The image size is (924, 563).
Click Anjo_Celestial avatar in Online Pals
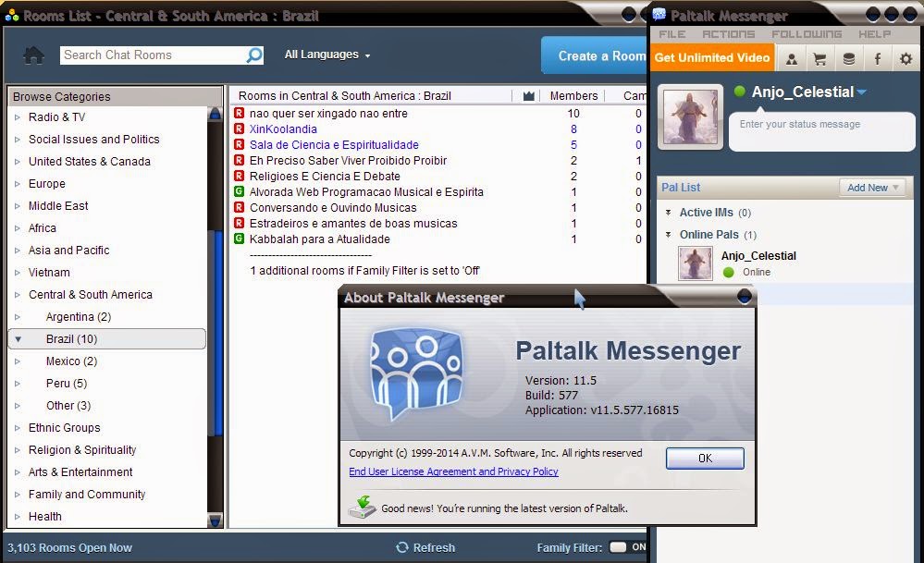click(696, 263)
